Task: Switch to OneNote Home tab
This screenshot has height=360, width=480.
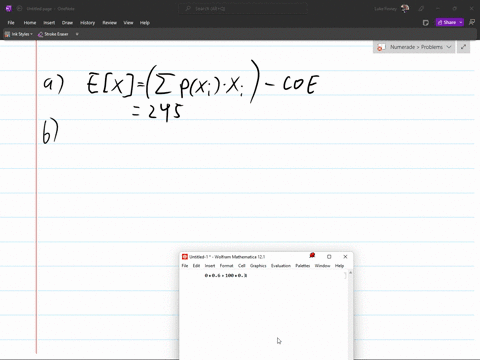Action: pos(30,23)
